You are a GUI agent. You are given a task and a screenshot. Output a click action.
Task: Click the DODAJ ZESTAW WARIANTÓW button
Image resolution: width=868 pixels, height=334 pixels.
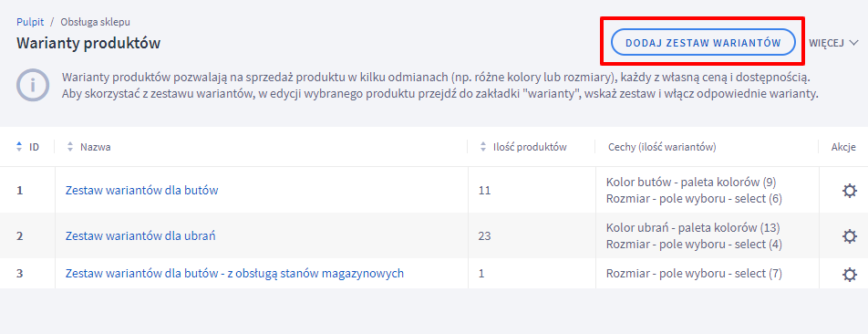point(703,43)
